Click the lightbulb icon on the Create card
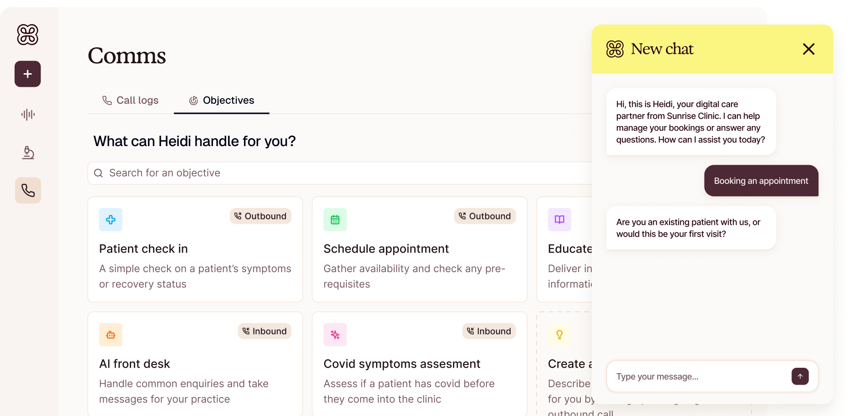 559,335
